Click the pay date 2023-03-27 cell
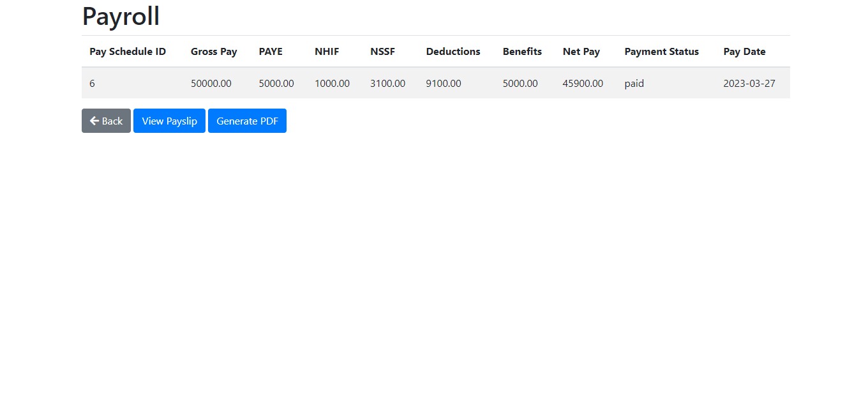The width and height of the screenshot is (868, 396). click(x=749, y=83)
